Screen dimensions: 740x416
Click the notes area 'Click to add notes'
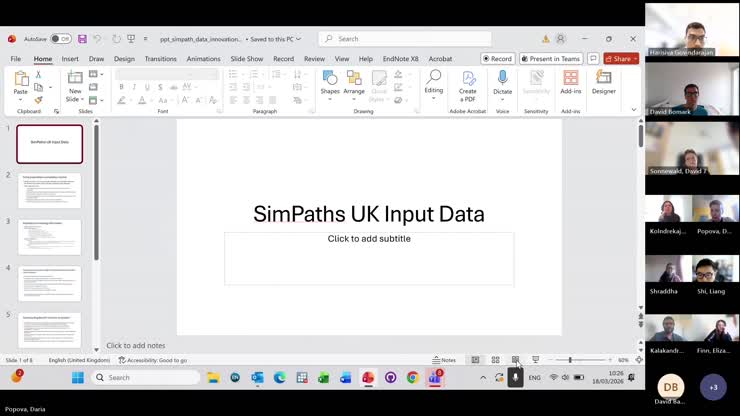coord(136,345)
